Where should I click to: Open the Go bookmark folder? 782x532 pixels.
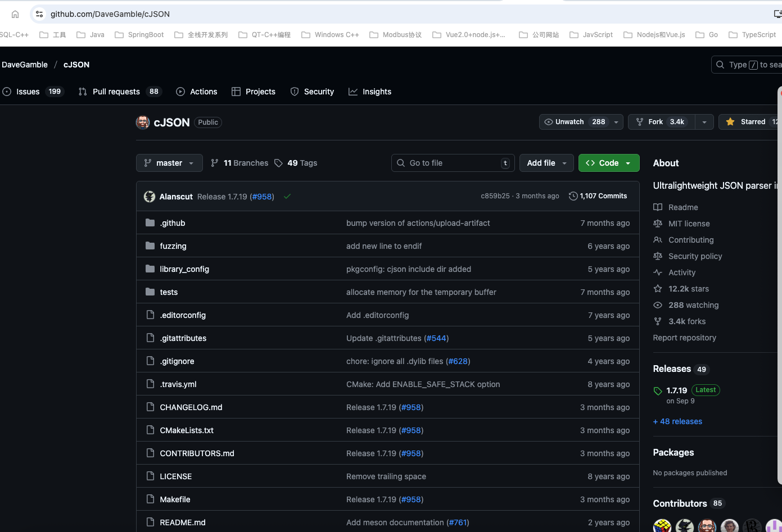[x=707, y=35]
